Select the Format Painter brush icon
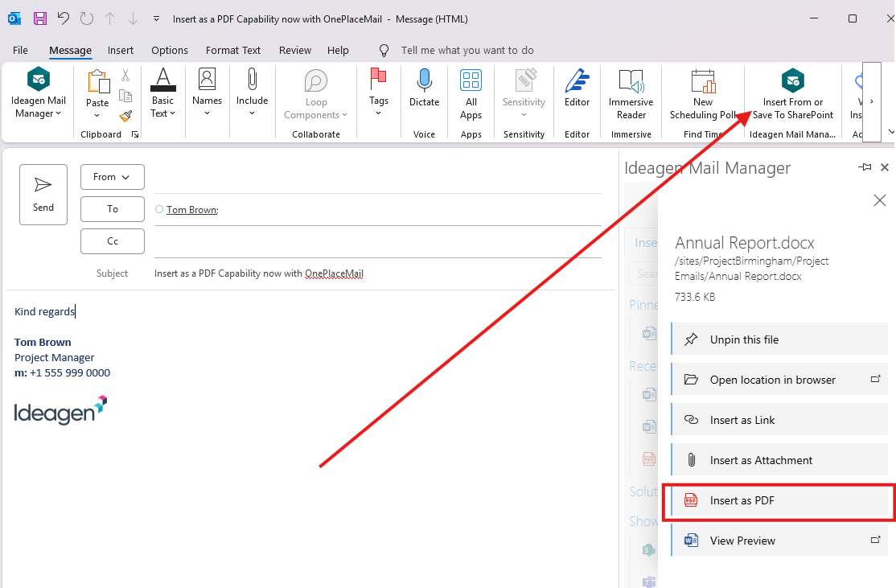 tap(125, 116)
